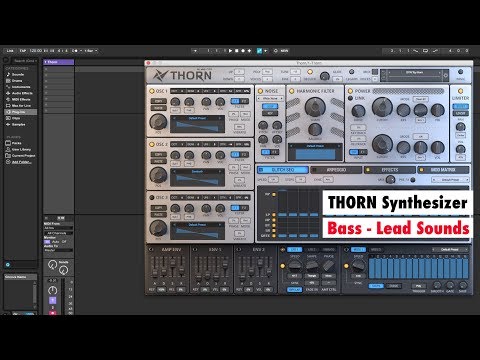Click the Search field in browser

(x=24, y=61)
